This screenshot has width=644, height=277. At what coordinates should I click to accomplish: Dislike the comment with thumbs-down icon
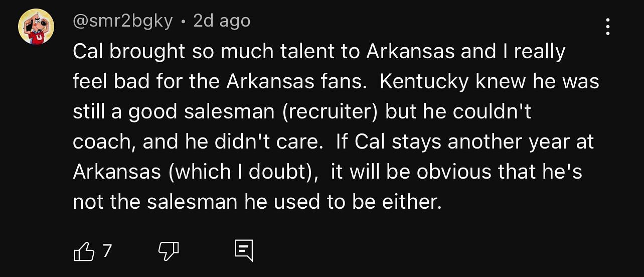[169, 251]
